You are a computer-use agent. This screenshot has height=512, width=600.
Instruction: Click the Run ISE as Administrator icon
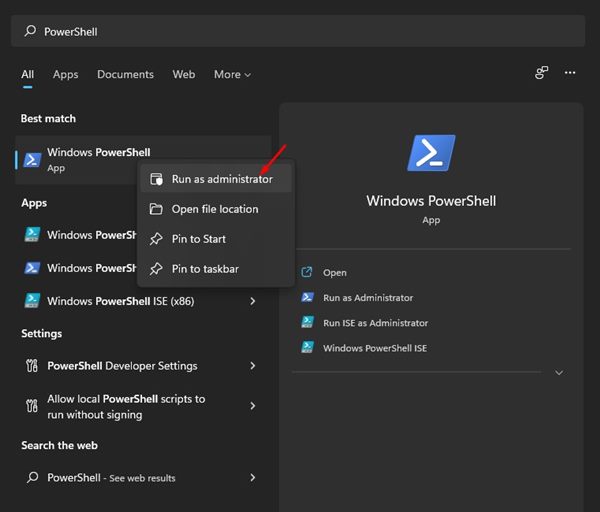click(x=307, y=322)
